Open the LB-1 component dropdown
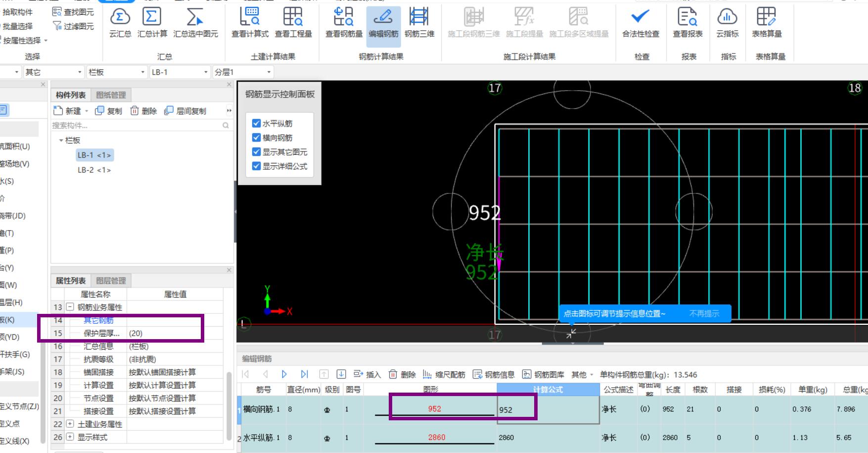This screenshot has width=868, height=453. pos(180,72)
